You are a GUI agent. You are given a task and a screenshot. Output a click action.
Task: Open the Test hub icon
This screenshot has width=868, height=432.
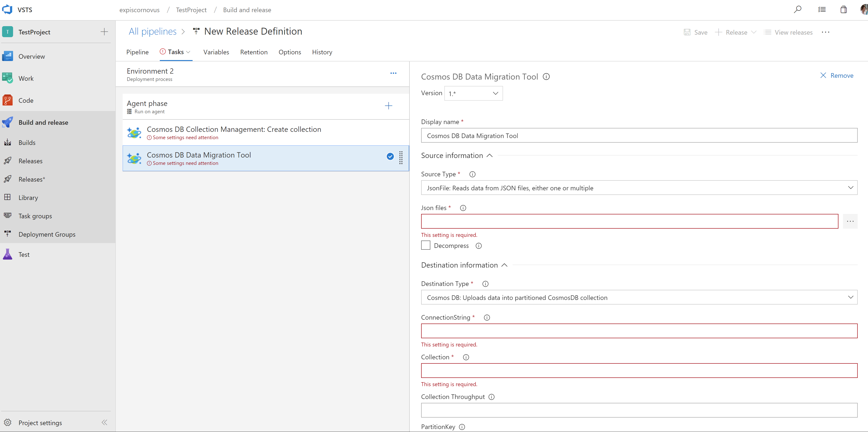[7, 255]
